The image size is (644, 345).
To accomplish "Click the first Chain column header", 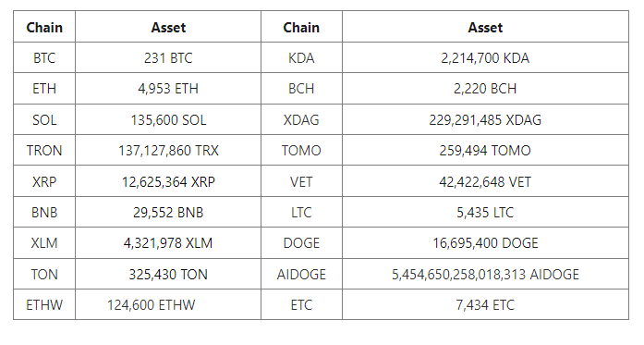I will pyautogui.click(x=44, y=27).
